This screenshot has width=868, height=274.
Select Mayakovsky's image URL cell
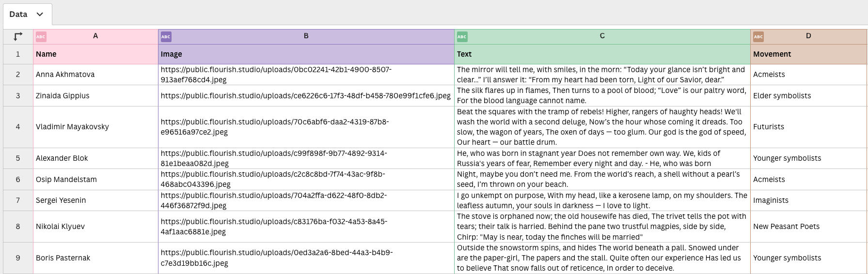[x=306, y=127]
